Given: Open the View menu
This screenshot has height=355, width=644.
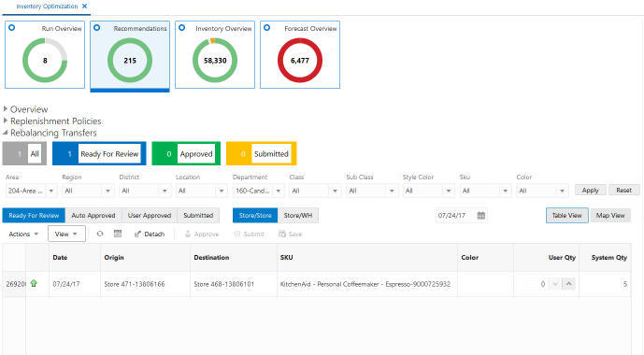Looking at the screenshot, I should pyautogui.click(x=66, y=234).
